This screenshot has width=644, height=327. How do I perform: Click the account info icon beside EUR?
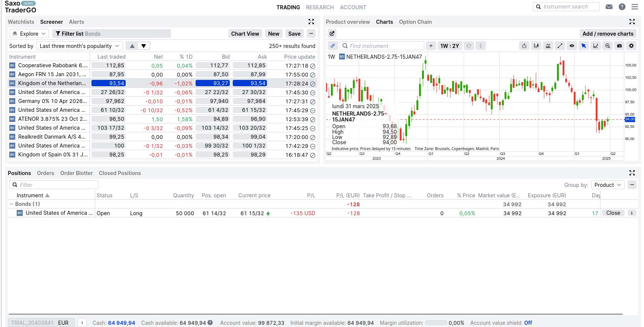coord(83,323)
